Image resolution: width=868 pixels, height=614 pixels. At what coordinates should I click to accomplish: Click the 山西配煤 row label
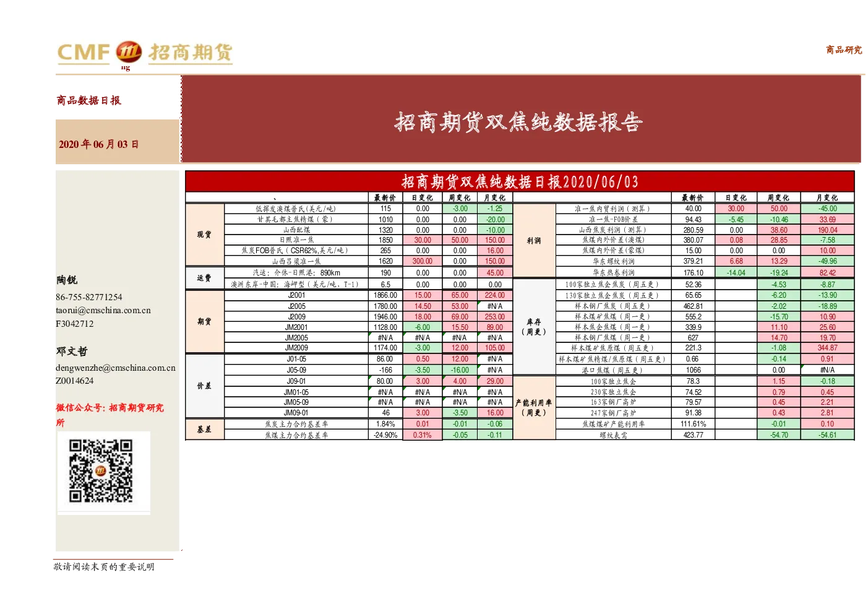297,230
